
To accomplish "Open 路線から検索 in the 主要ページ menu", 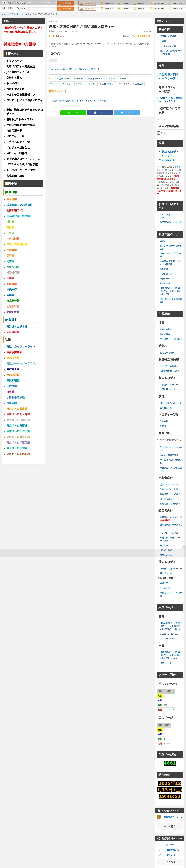I will pos(14,78).
